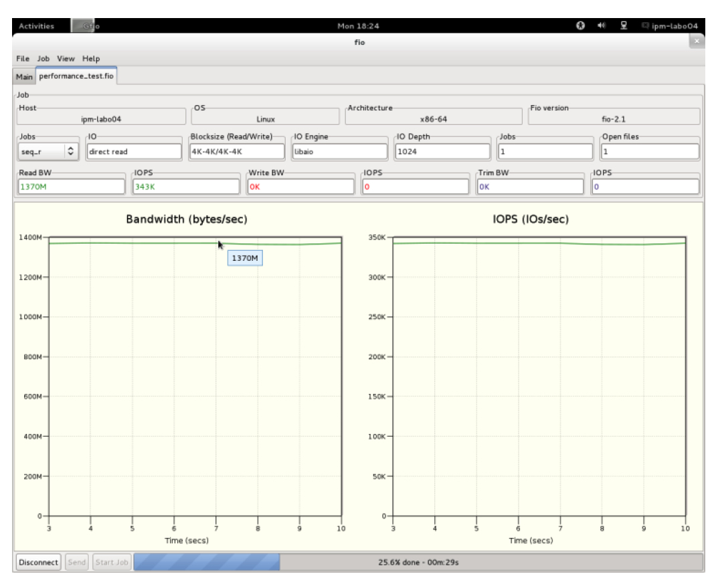This screenshot has height=588, width=716.
Task: Open the accessibility menu icon in top bar
Action: [580, 26]
